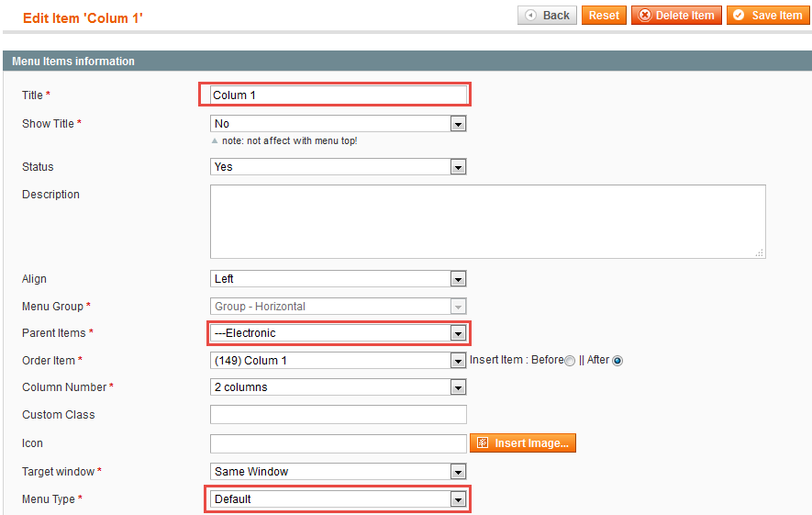This screenshot has height=515, width=812.
Task: Select the After radio button
Action: click(x=617, y=361)
